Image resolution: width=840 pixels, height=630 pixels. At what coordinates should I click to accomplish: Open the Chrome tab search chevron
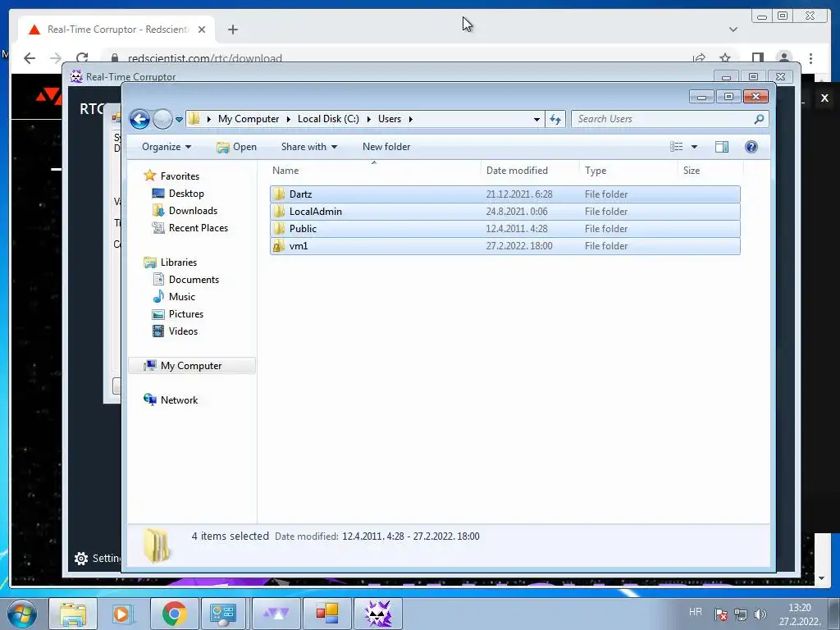733,30
